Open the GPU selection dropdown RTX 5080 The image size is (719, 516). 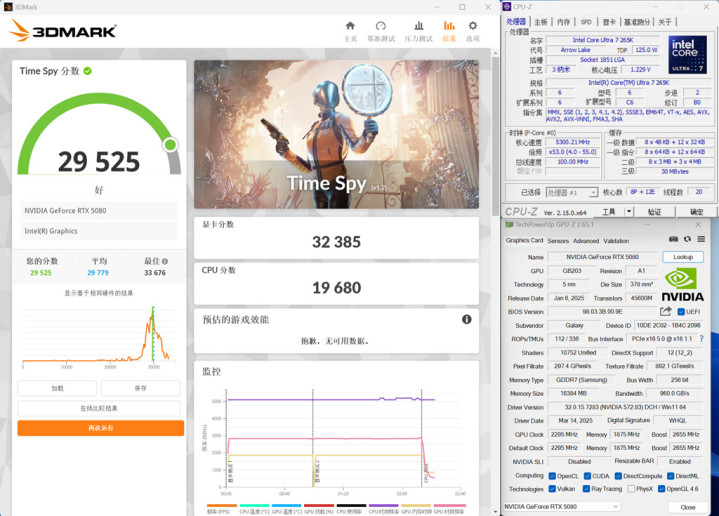pos(561,506)
